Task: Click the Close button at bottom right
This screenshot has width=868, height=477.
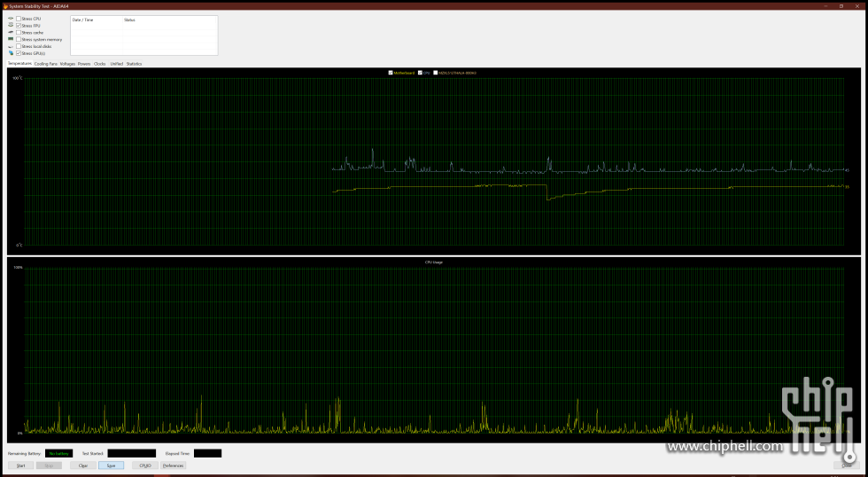Action: pyautogui.click(x=847, y=465)
